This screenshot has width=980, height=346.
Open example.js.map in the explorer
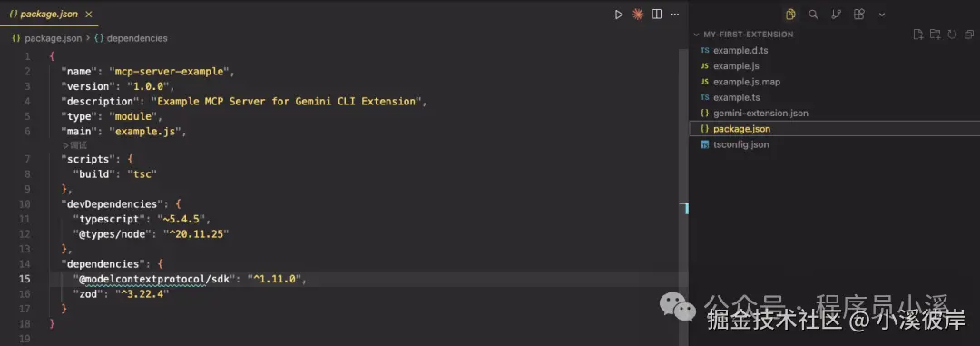[x=747, y=82]
